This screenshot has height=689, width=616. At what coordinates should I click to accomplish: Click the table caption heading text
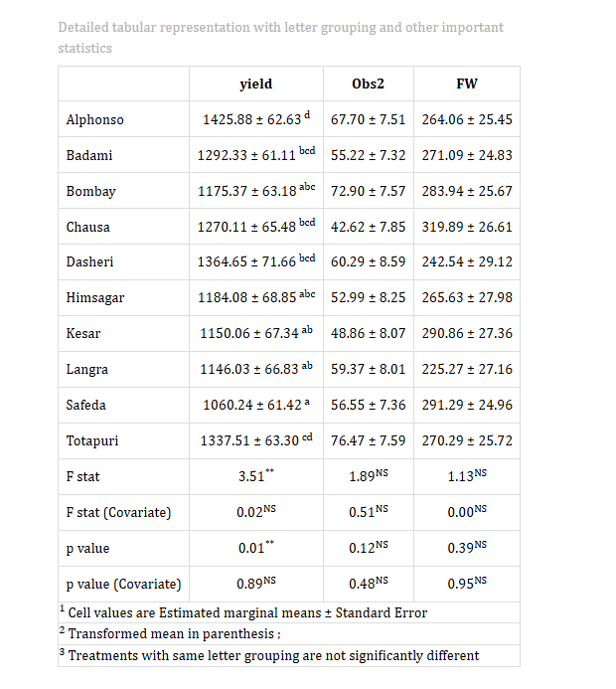tap(280, 38)
